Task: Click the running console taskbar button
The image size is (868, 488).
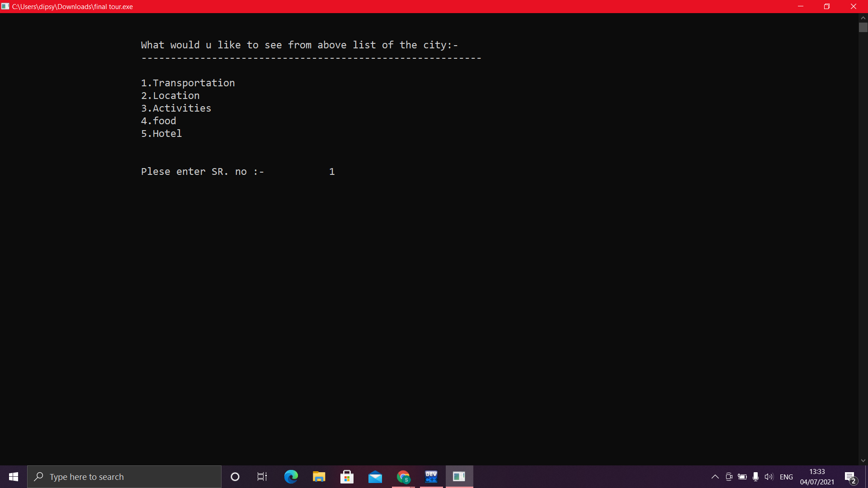Action: pos(459,477)
